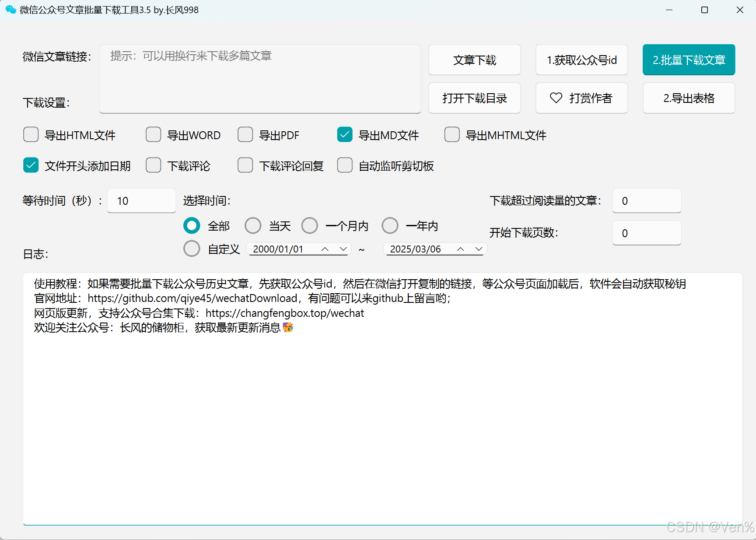Viewport: 756px width, 540px height.
Task: Tick the 导出WORD checkbox
Action: click(x=154, y=135)
